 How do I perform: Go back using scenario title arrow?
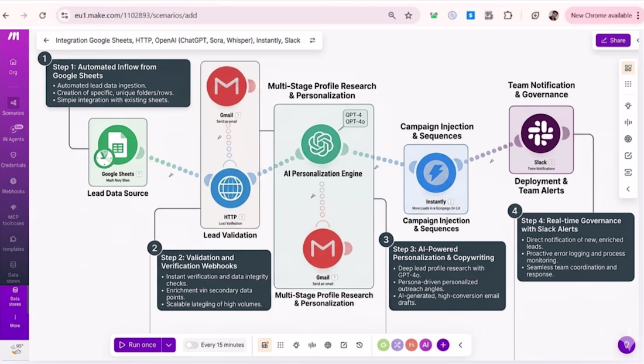[46, 40]
